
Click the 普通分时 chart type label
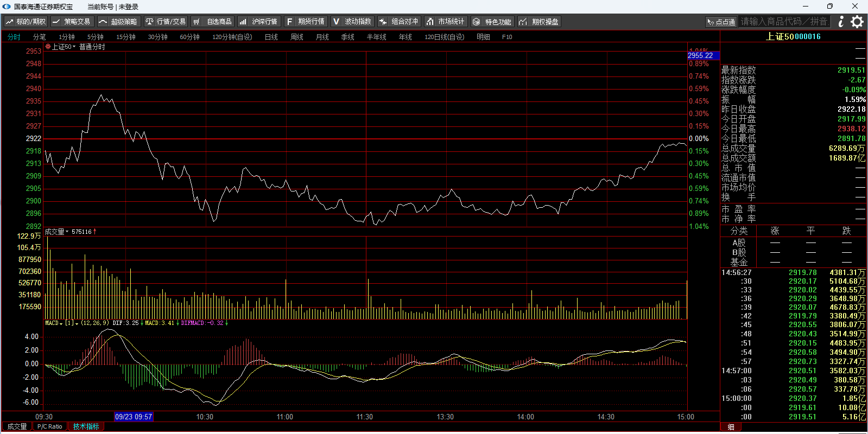[x=92, y=47]
